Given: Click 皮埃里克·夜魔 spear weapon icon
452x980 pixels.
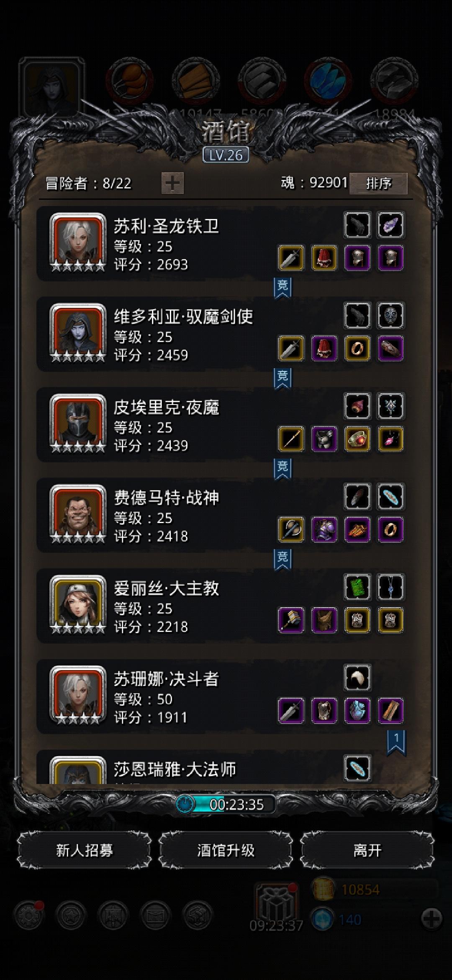Looking at the screenshot, I should (291, 439).
